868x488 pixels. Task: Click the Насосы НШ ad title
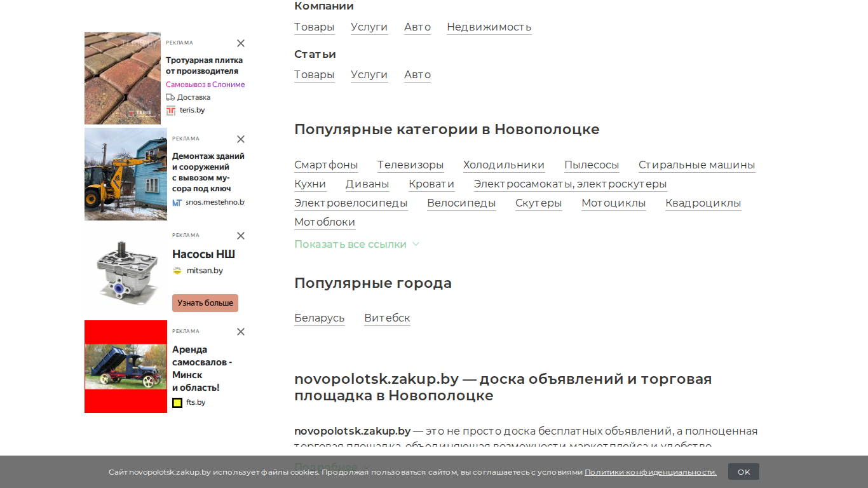203,254
